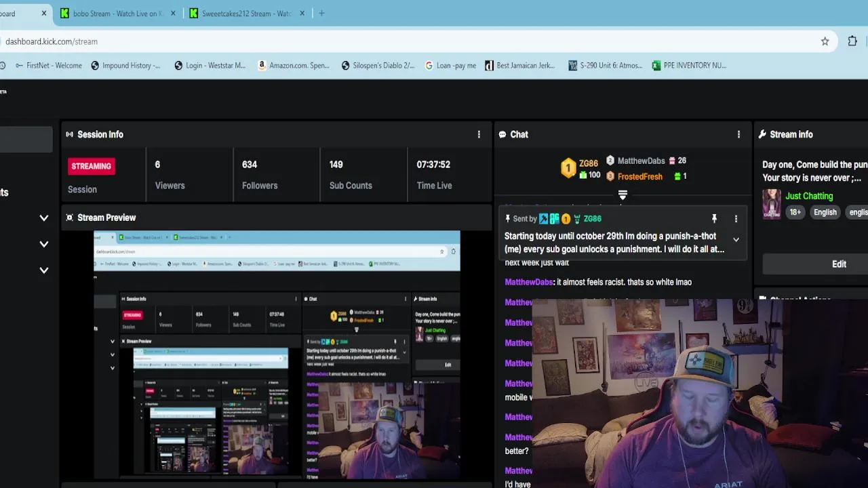Click the Stream Preview header icon

69,218
